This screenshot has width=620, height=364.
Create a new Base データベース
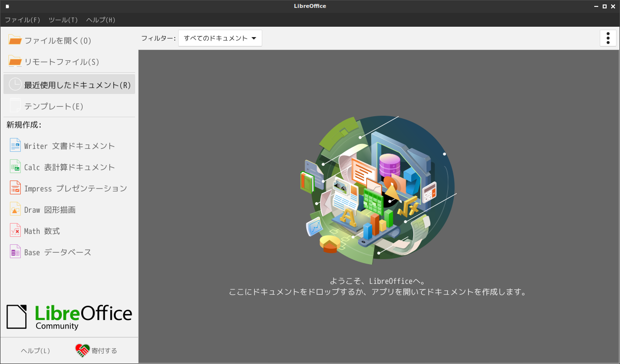69,252
